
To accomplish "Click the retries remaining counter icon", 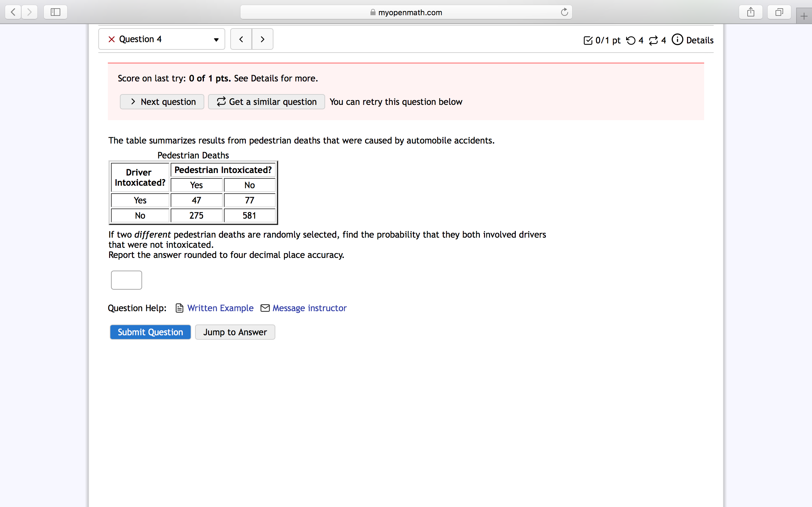I will (631, 41).
